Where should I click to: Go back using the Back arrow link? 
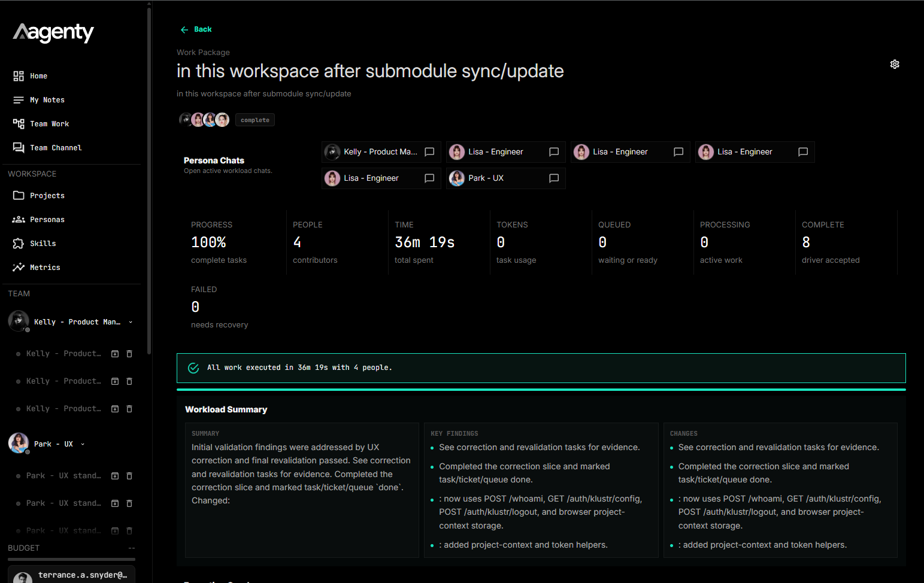point(196,29)
